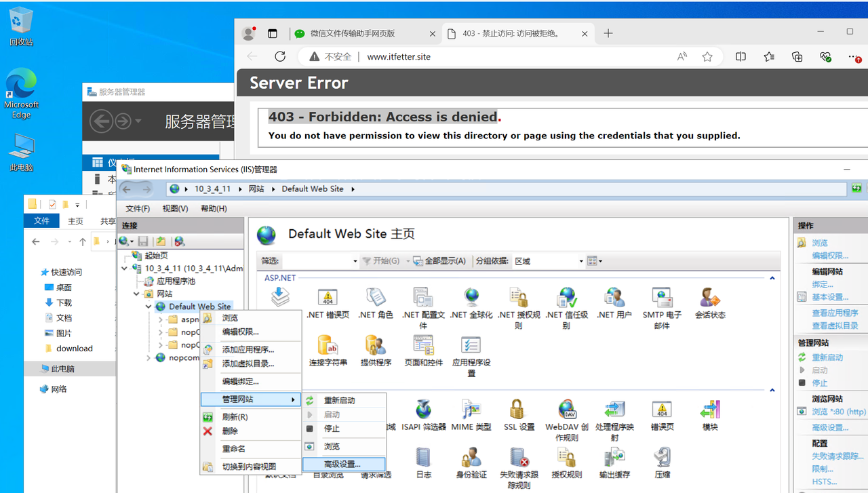The height and width of the screenshot is (493, 868).
Task: Add page to favorites star in Edge
Action: [x=707, y=57]
